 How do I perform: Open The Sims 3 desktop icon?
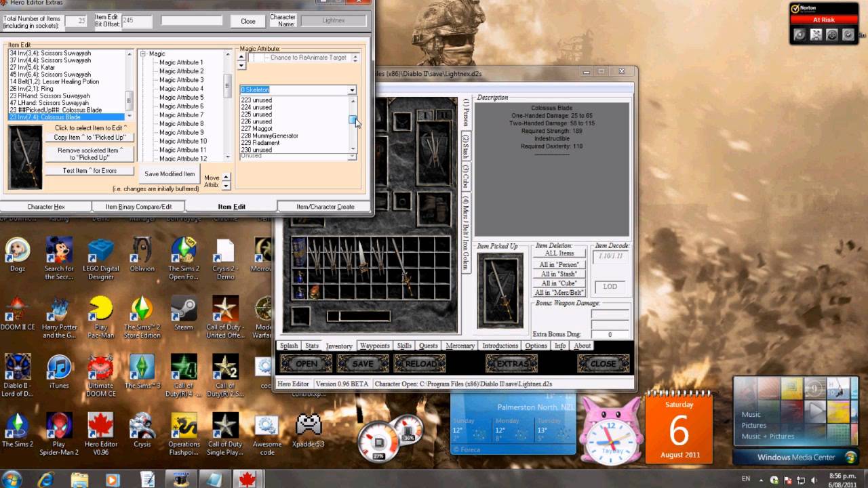pyautogui.click(x=142, y=371)
